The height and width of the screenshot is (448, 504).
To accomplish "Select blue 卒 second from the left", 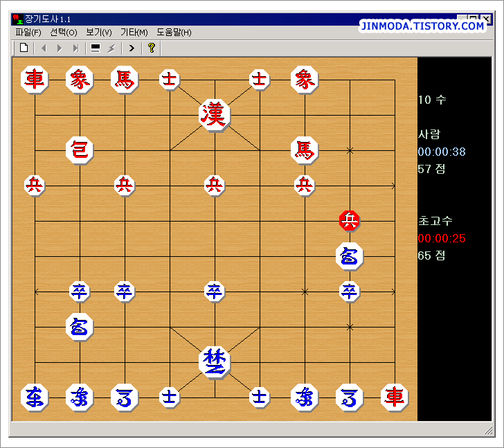I will pyautogui.click(x=125, y=292).
